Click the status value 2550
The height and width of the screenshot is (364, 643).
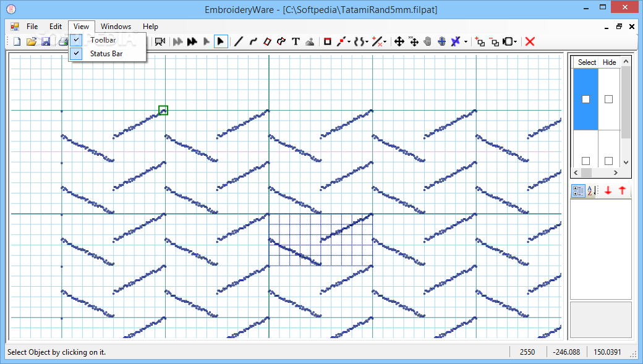click(527, 352)
